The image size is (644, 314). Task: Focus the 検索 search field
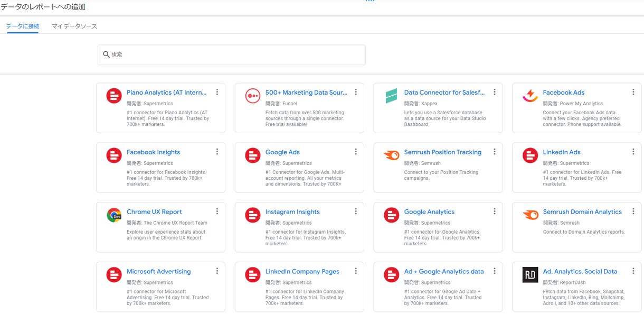click(231, 54)
